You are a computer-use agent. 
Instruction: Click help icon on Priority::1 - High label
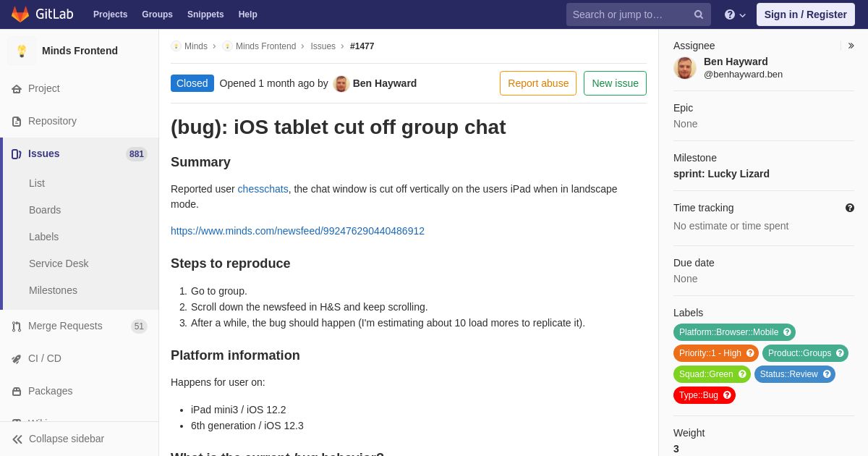(750, 353)
